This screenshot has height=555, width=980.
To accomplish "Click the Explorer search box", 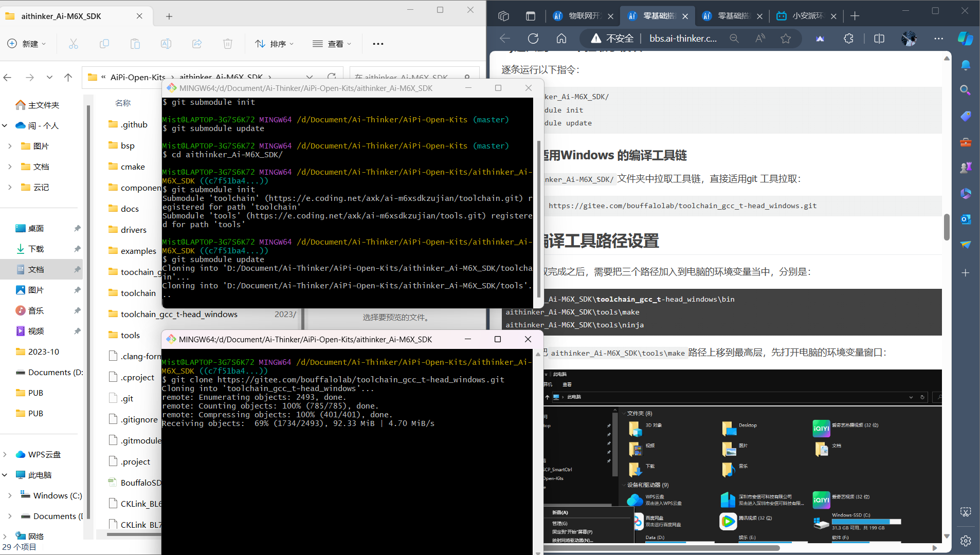I will [414, 78].
